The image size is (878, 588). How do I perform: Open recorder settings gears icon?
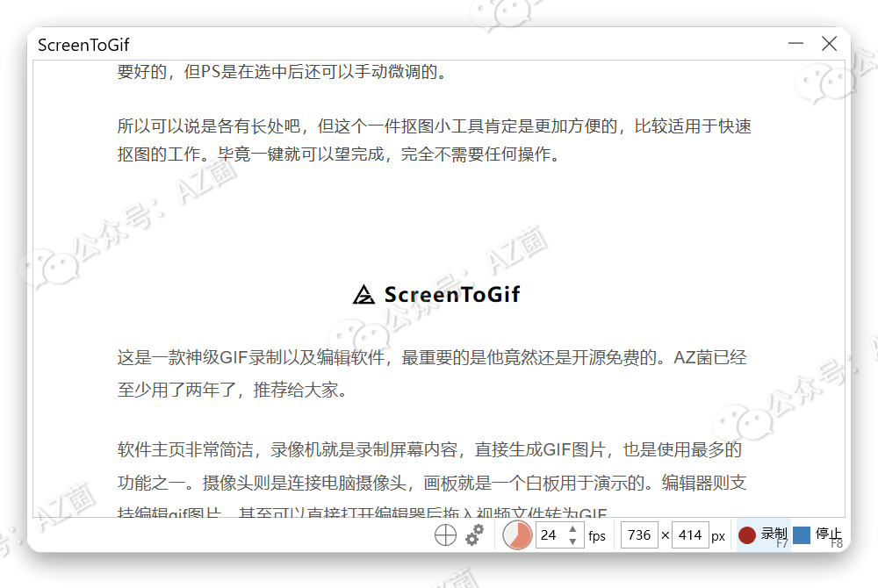coord(475,534)
